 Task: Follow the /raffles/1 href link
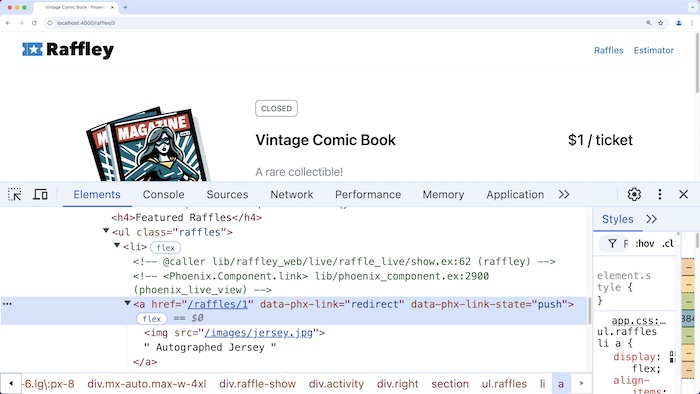(x=217, y=304)
